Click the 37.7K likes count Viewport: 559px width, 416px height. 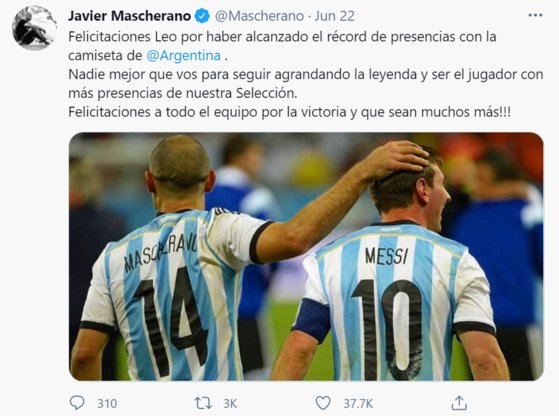click(358, 404)
